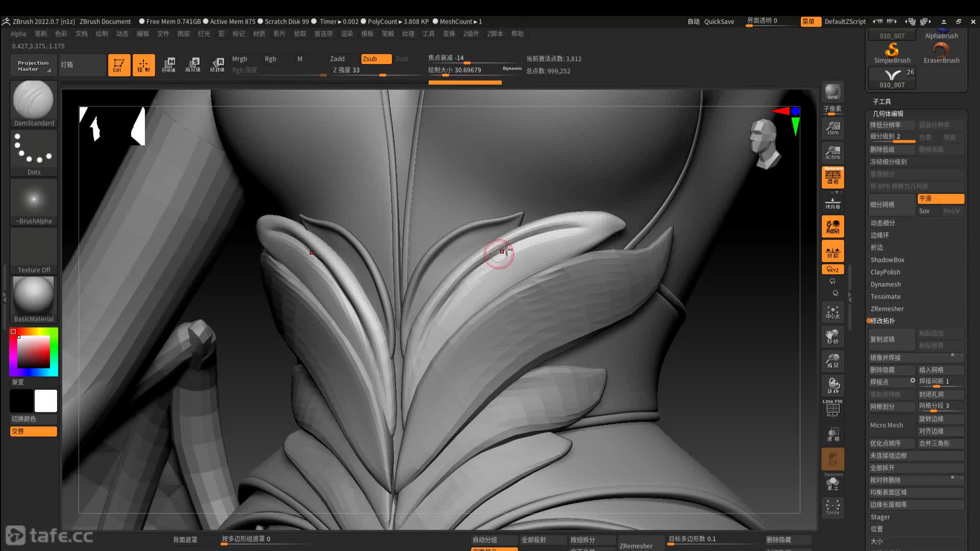
Task: Open the Dots stroke selector
Action: point(34,153)
